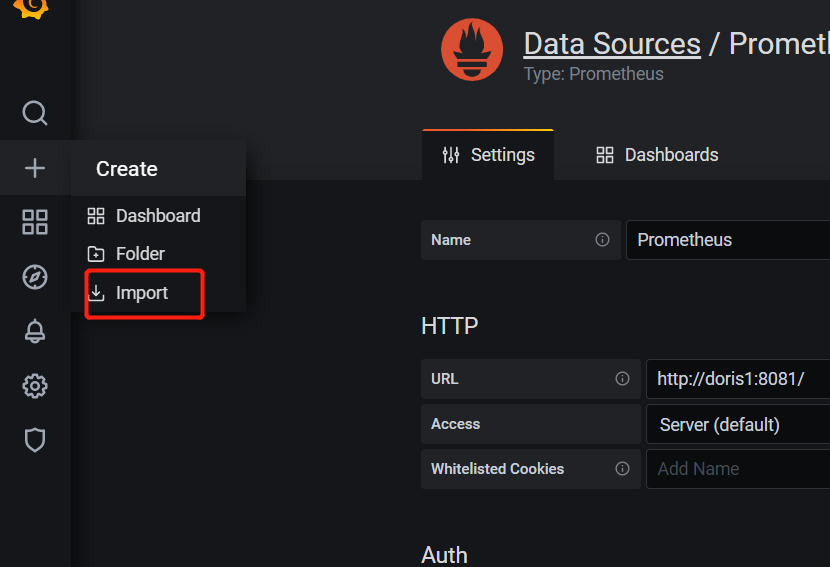Click the Add Name cookies field

click(738, 469)
